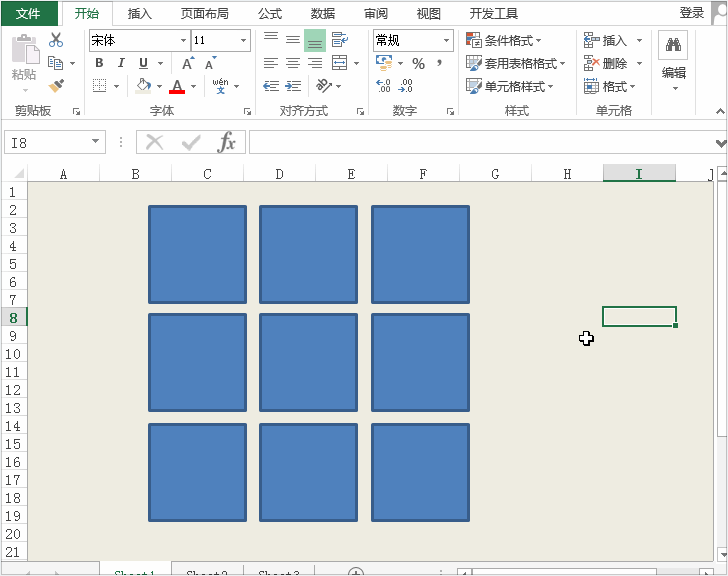This screenshot has height=576, width=728.
Task: Click the Decrease Indent icon
Action: (271, 86)
